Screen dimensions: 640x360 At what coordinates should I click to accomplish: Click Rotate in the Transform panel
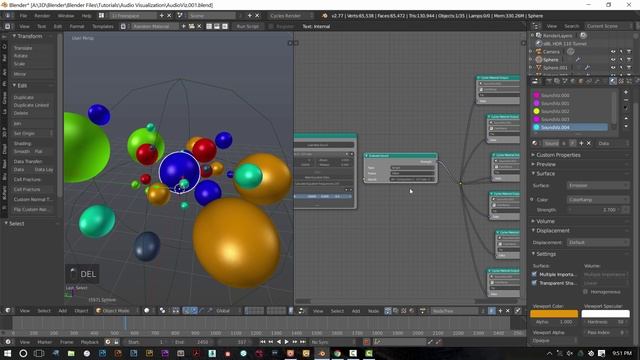pos(33,56)
